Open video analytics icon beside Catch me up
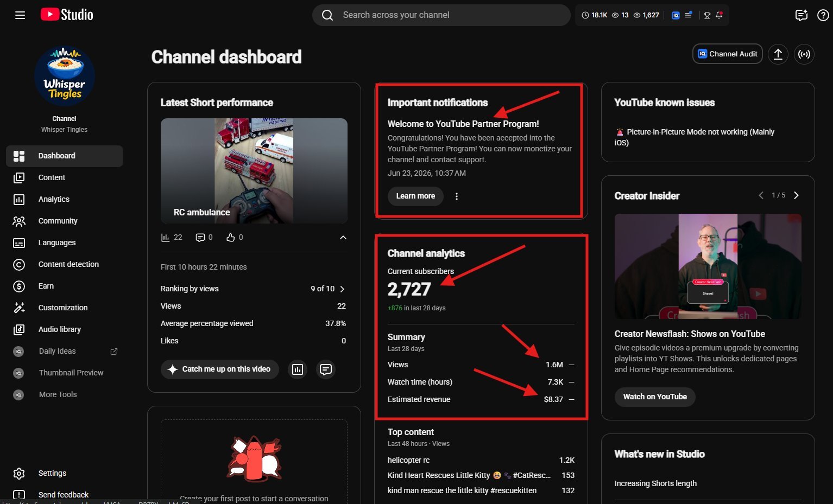This screenshot has height=504, width=833. point(298,369)
